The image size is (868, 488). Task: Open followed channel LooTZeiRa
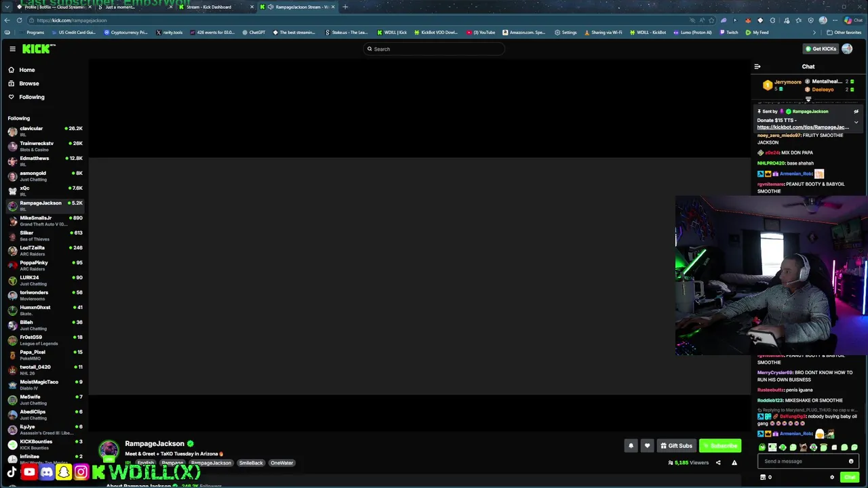coord(45,251)
